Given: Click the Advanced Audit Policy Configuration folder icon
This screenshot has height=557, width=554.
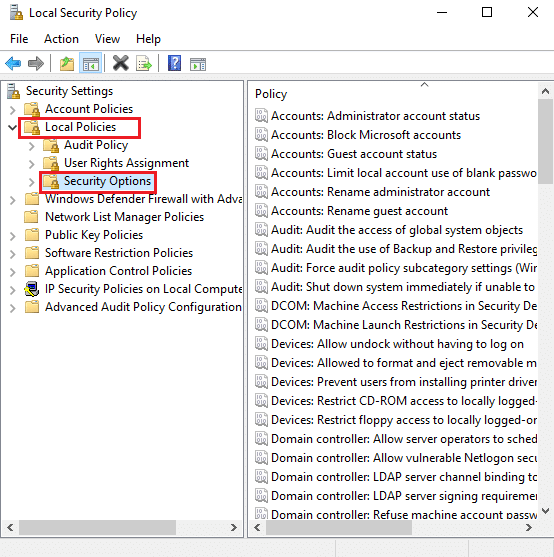Looking at the screenshot, I should tap(32, 307).
